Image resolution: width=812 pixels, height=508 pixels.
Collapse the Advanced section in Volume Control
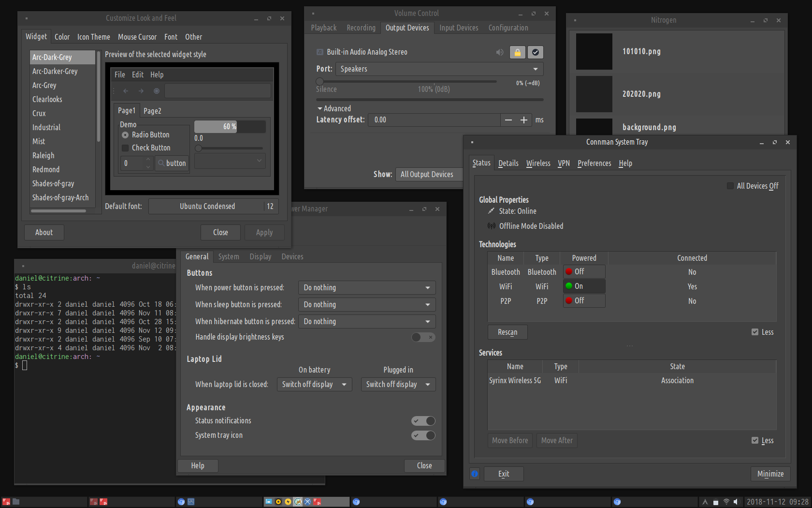tap(334, 108)
